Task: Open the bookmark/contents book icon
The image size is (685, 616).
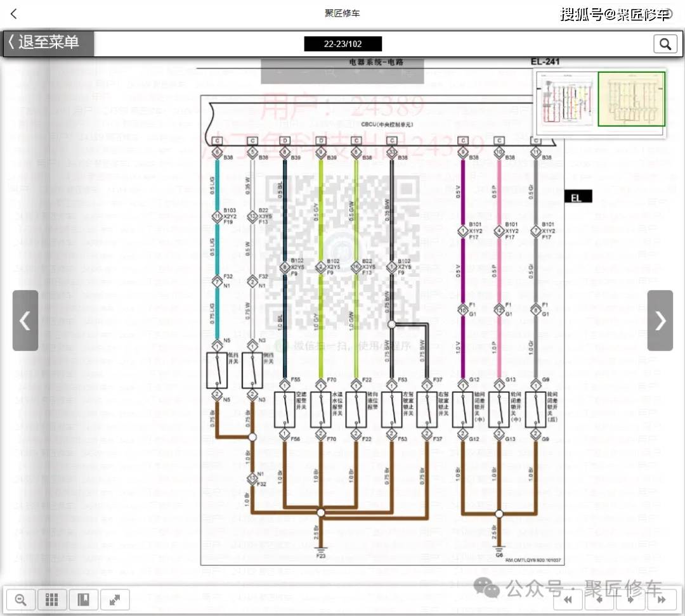Action: 84,600
